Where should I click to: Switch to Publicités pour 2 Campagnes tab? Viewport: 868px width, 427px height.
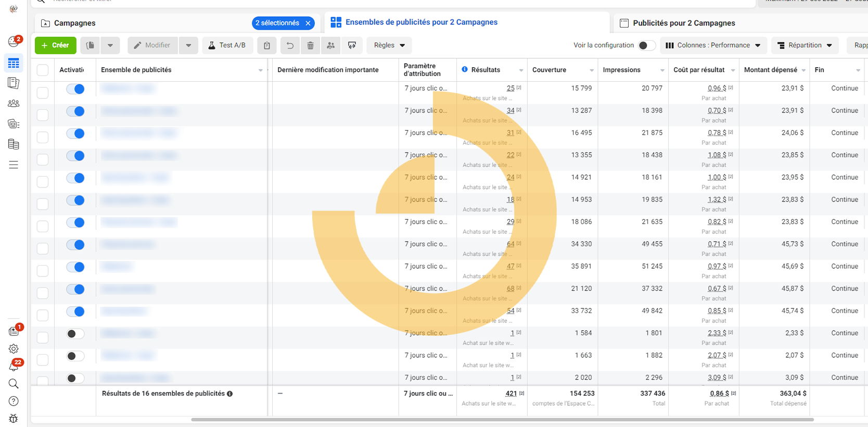tap(684, 23)
